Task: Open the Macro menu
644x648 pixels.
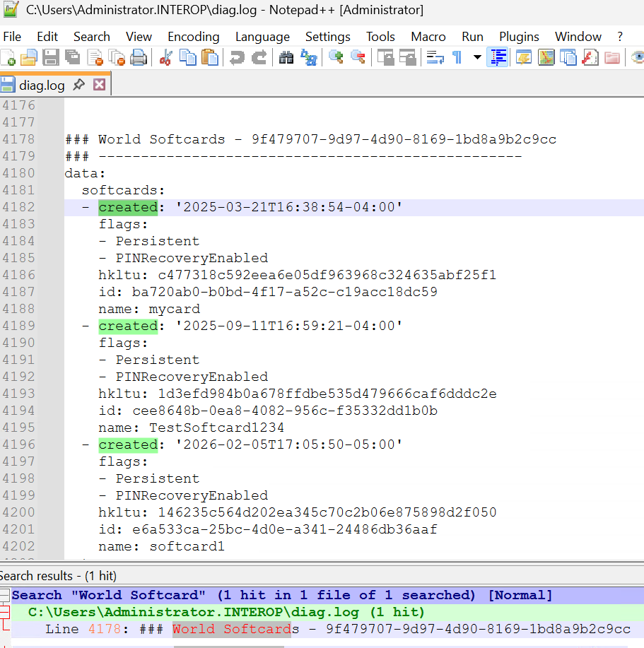Action: pos(428,37)
